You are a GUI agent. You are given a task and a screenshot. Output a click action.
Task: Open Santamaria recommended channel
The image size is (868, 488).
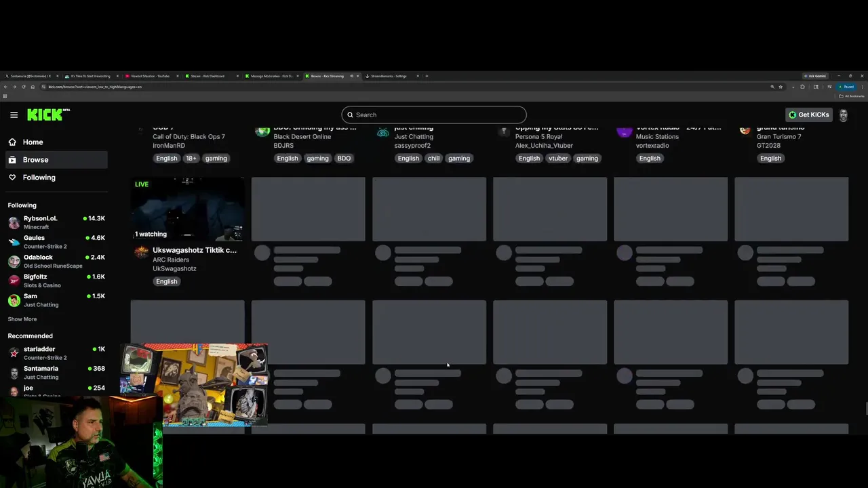tap(56, 373)
